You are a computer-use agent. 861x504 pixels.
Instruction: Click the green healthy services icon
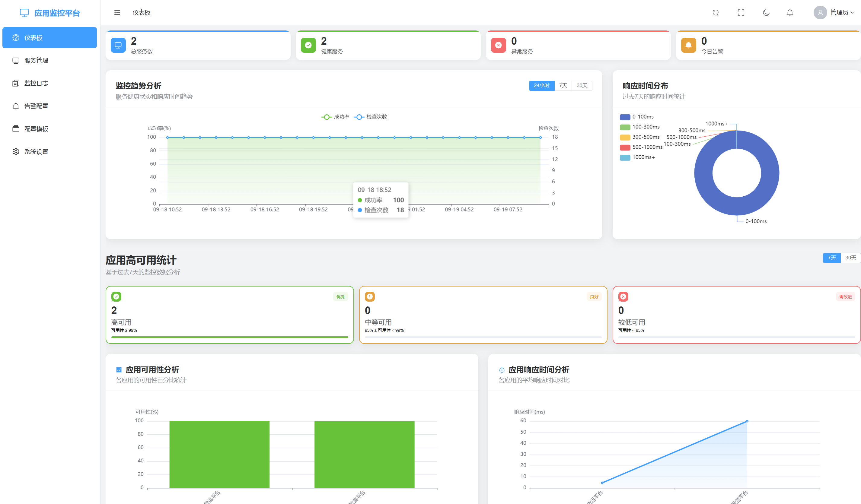[308, 45]
